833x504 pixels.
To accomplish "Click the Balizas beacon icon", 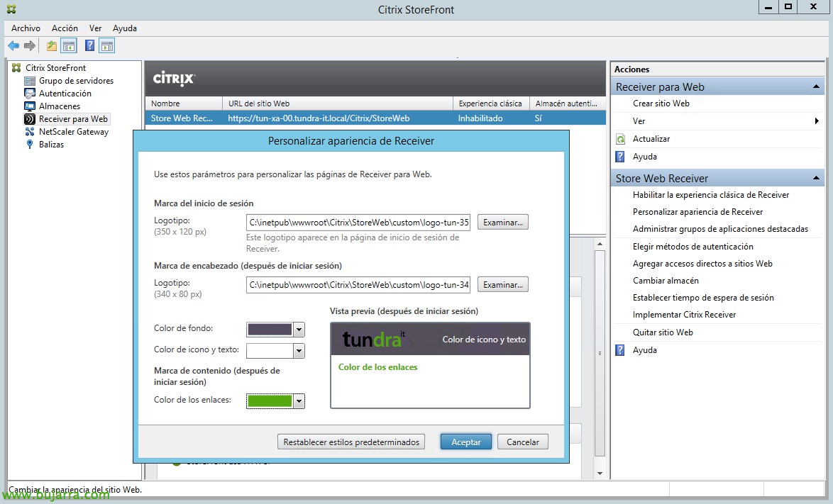I will (30, 145).
